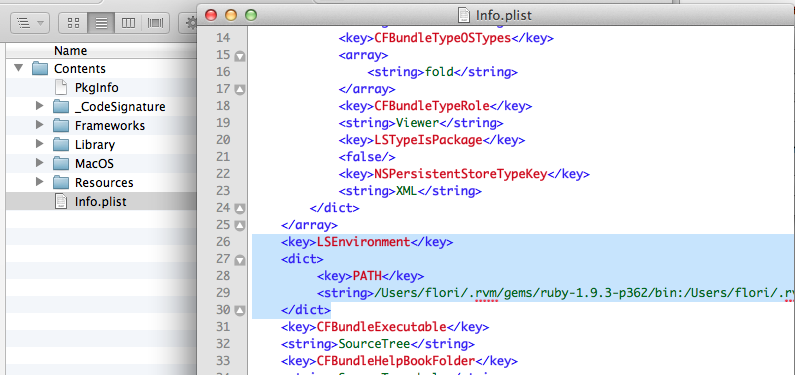Switch Finder to column view
Viewport: 795px width, 375px height.
[x=128, y=23]
